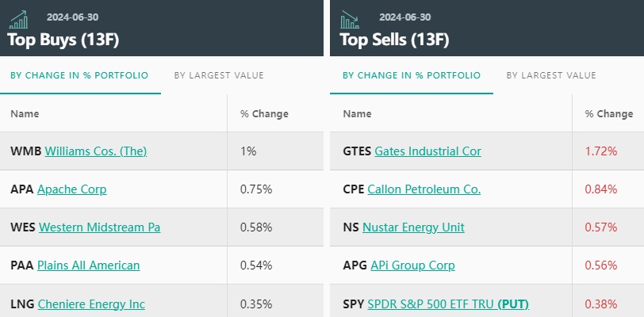The width and height of the screenshot is (644, 317).
Task: Switch Top Buys to 'By Largest Value' tab
Action: pos(219,75)
